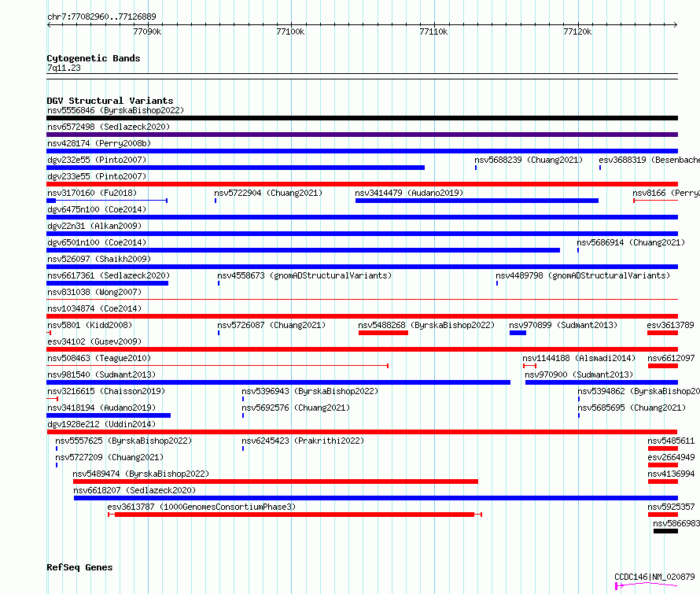
Task: Select the nsv6245423 Prakrithi2022 marker
Action: (x=243, y=448)
